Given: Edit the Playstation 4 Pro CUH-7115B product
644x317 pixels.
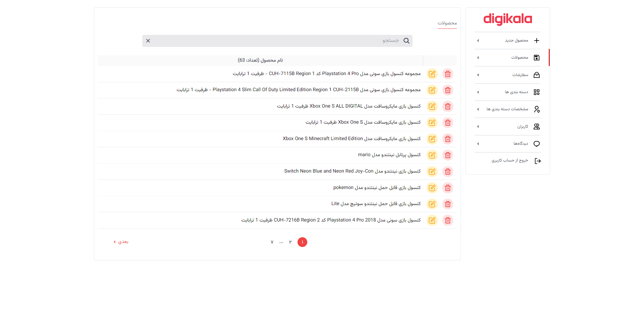Looking at the screenshot, I should coord(432,74).
